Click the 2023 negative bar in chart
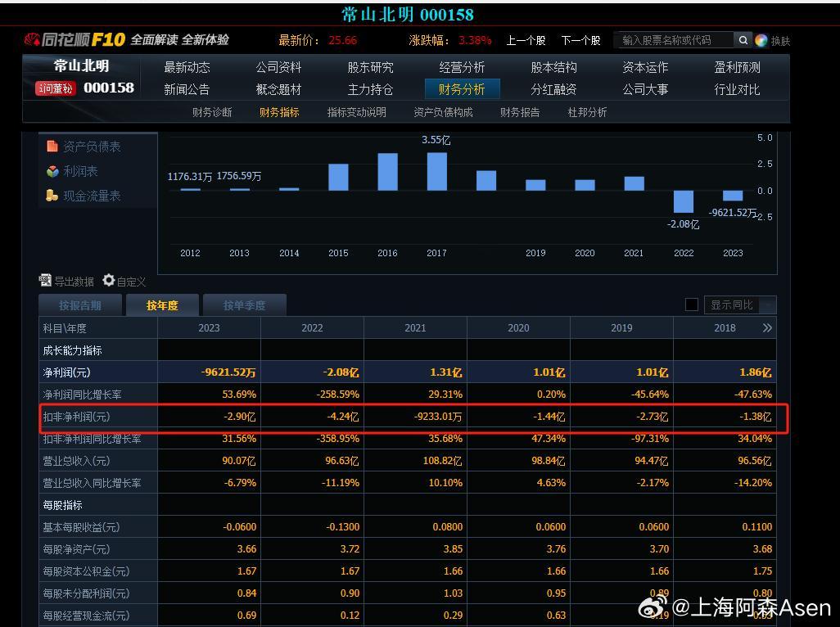The image size is (840, 627). pyautogui.click(x=733, y=196)
